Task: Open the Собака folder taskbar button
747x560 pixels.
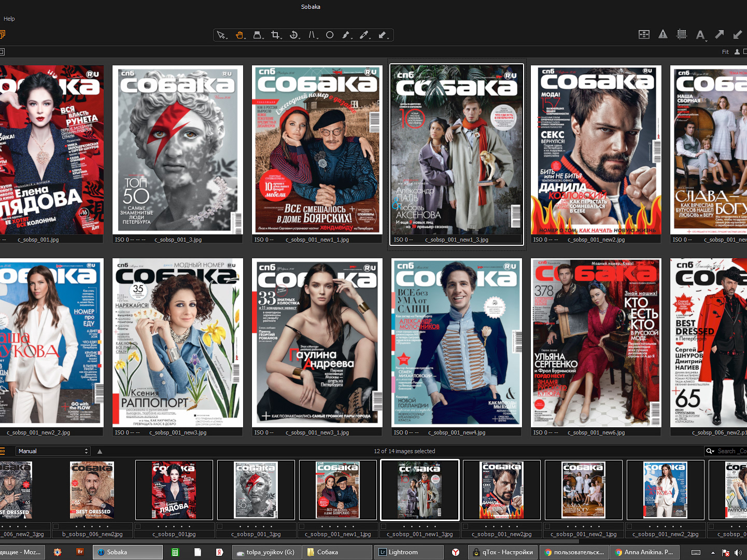Action: coord(337,552)
